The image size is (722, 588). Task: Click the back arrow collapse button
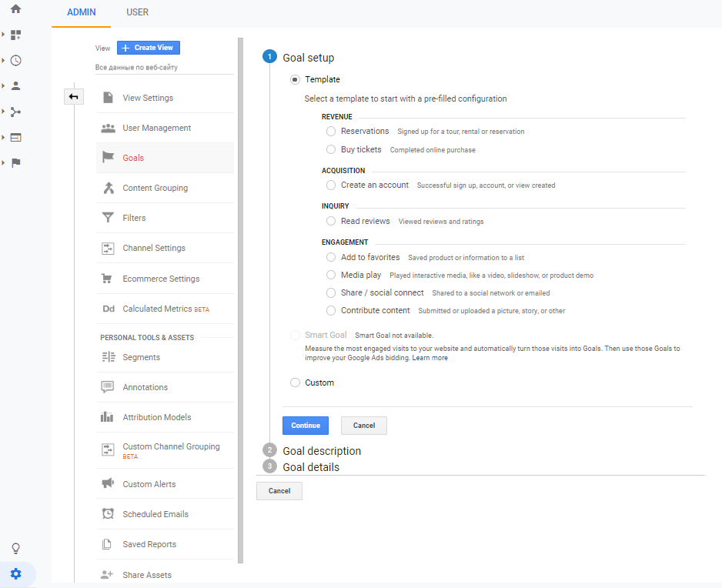click(74, 97)
